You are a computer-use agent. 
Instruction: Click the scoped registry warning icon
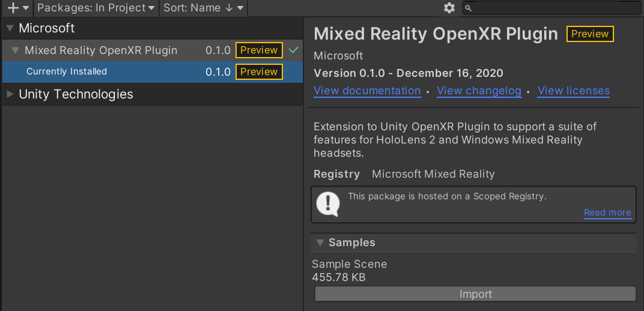[x=328, y=204]
